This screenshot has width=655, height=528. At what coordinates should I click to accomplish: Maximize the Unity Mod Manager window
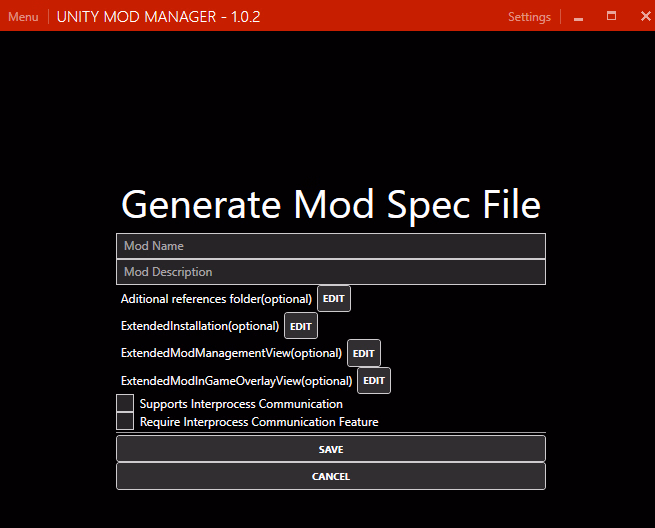tap(611, 17)
